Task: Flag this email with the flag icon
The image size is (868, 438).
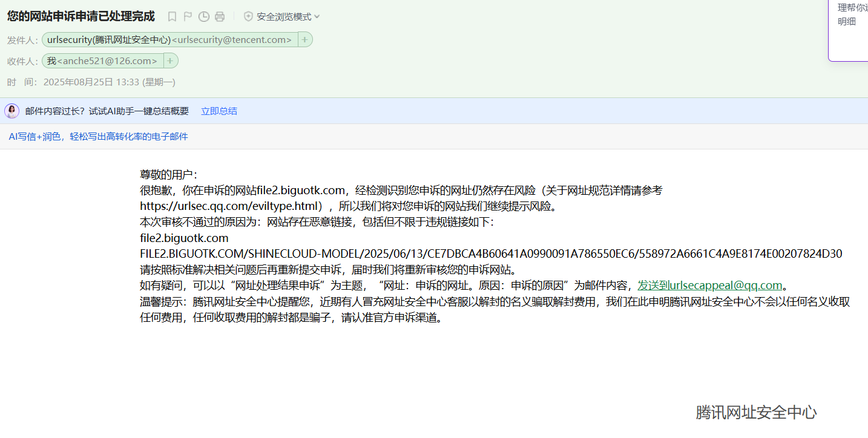Action: [x=188, y=17]
